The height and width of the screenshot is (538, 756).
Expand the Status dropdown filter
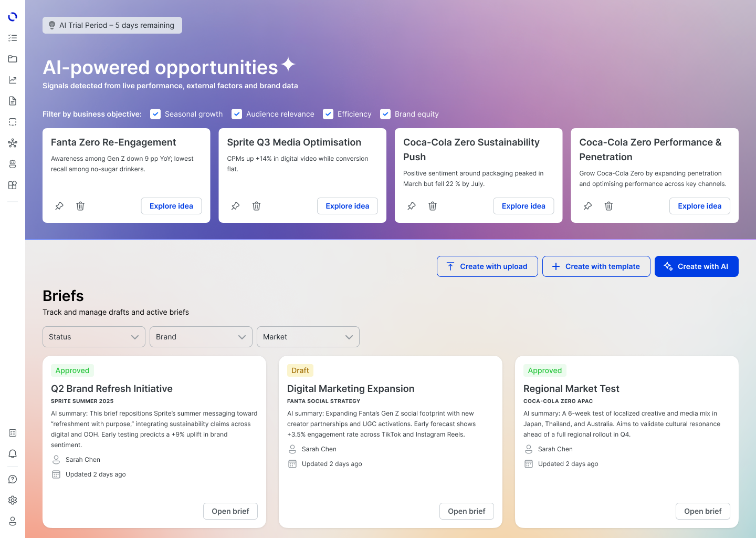pyautogui.click(x=94, y=337)
